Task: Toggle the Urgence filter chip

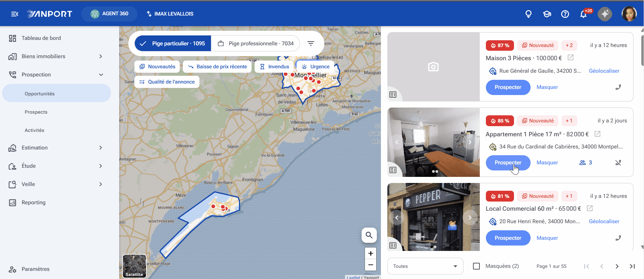Action: point(315,67)
